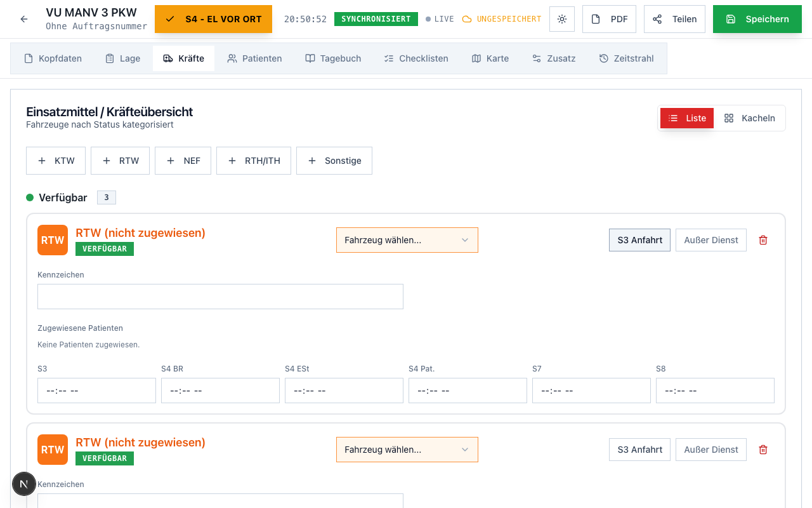Click the back arrow icon
Image resolution: width=812 pixels, height=508 pixels.
point(24,19)
